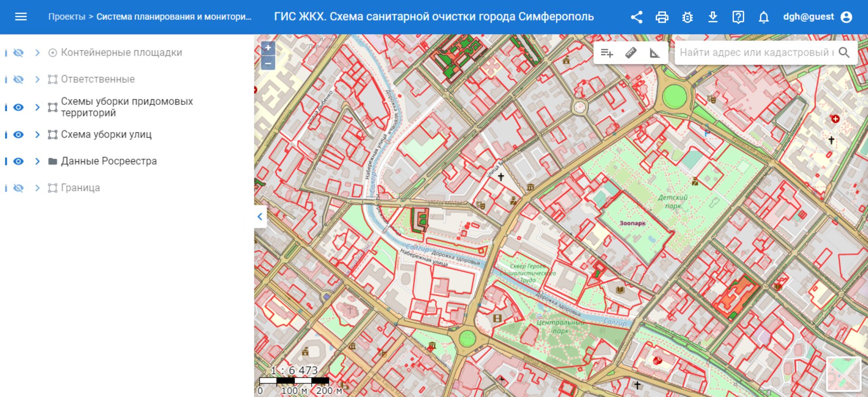Expand Ответственные layer

[38, 79]
